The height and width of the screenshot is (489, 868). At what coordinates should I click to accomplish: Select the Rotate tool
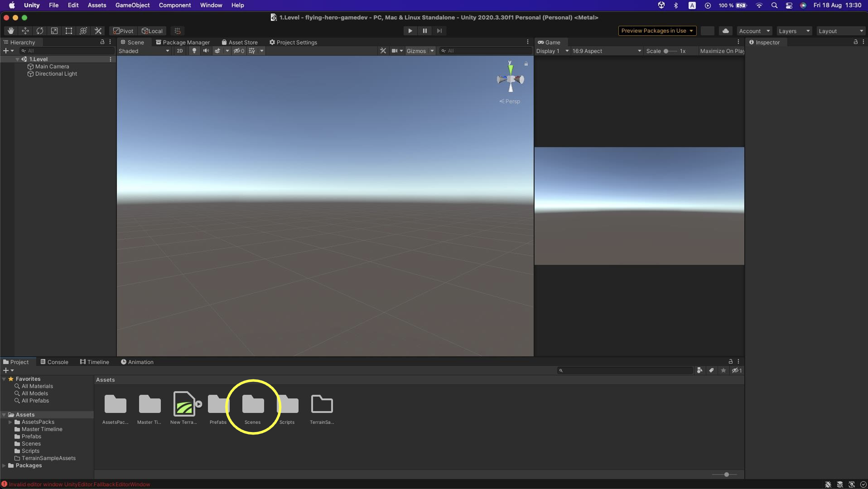pyautogui.click(x=40, y=31)
